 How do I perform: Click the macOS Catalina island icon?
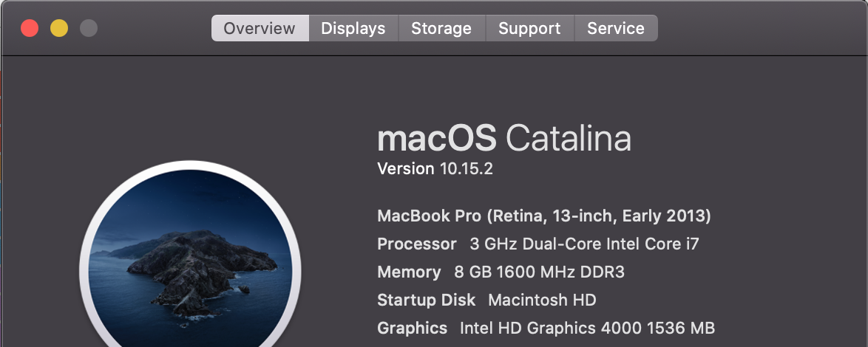(x=190, y=254)
